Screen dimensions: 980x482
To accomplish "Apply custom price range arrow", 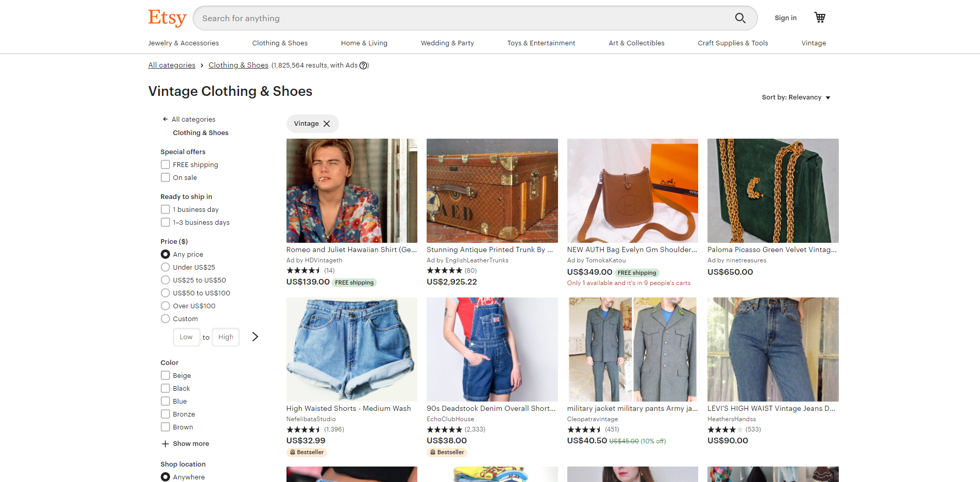I will tap(255, 337).
